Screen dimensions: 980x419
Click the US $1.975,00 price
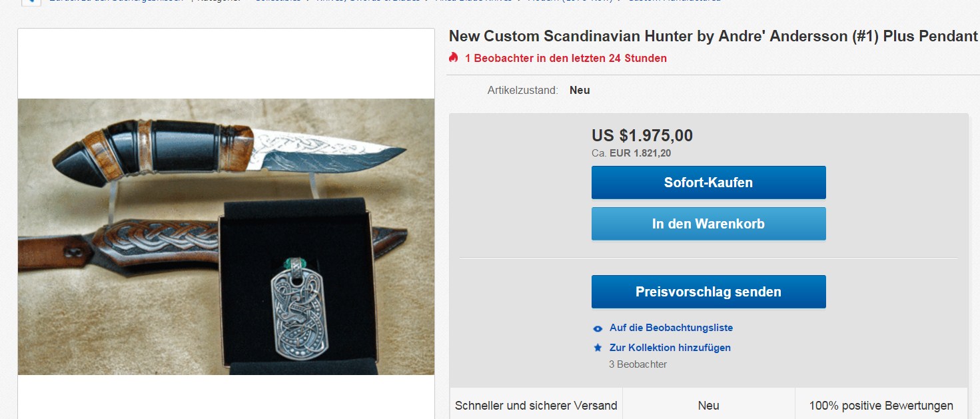[642, 136]
